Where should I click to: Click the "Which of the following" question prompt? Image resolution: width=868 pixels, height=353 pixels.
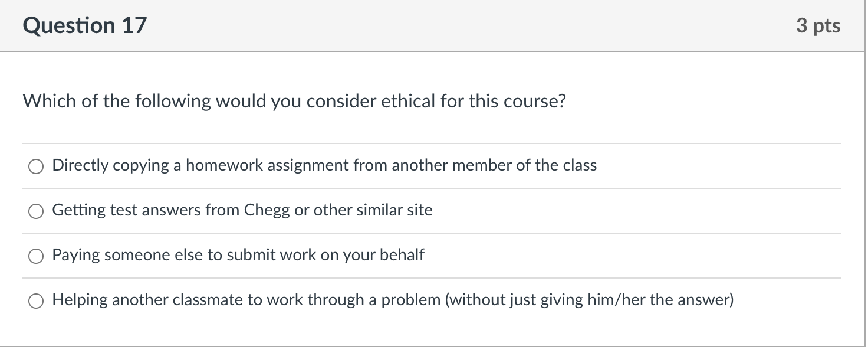(x=294, y=102)
